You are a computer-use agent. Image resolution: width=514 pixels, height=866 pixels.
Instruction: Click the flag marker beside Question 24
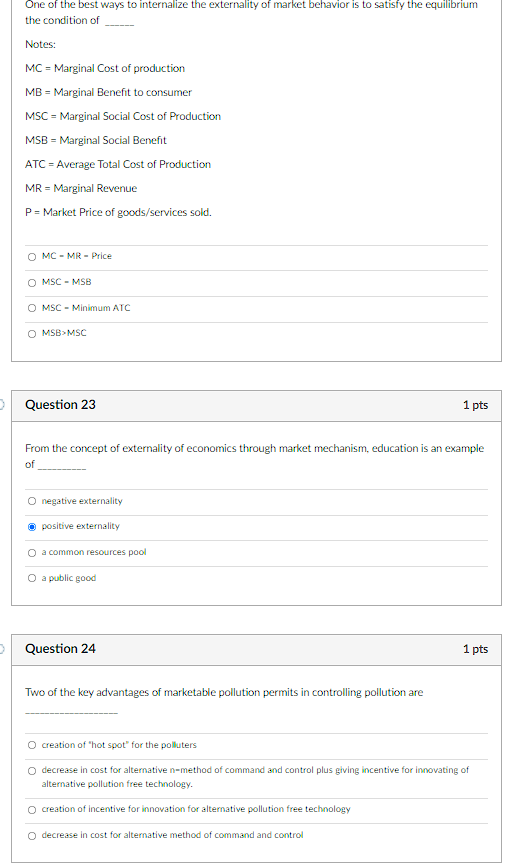click(x=2, y=649)
